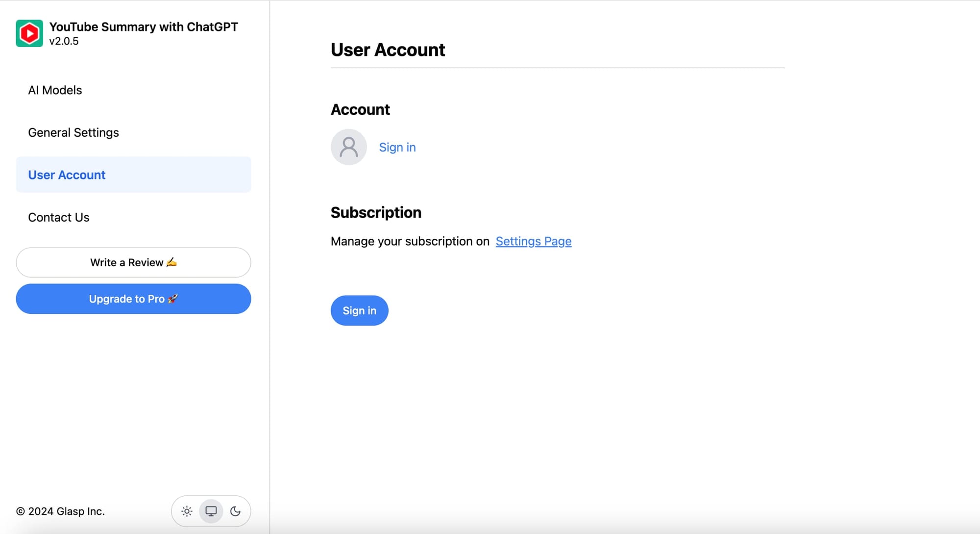Open the AI Models section
The image size is (980, 534).
55,90
